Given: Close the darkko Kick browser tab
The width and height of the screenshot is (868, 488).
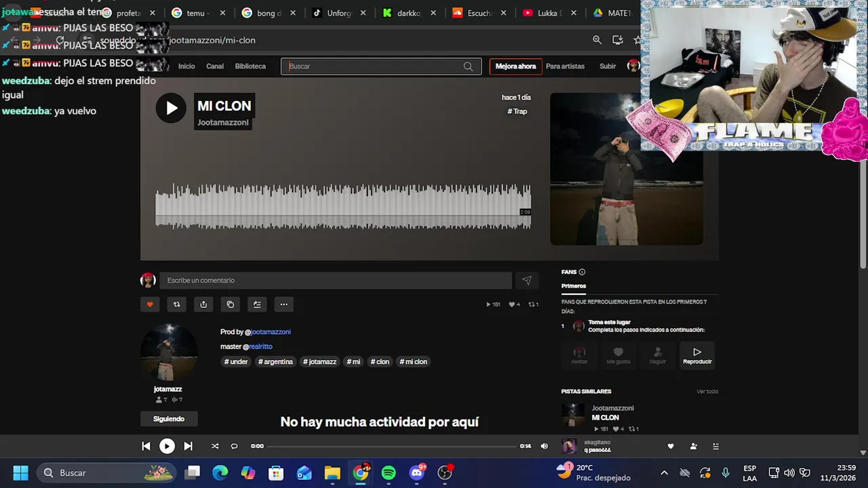Looking at the screenshot, I should [433, 13].
